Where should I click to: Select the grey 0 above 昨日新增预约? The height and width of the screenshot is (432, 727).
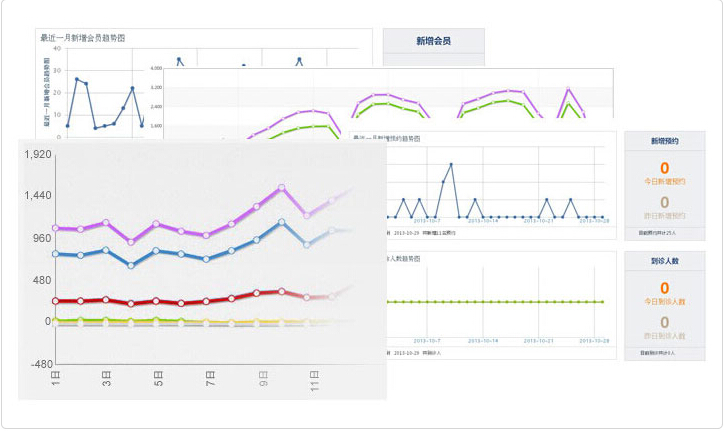pyautogui.click(x=664, y=203)
